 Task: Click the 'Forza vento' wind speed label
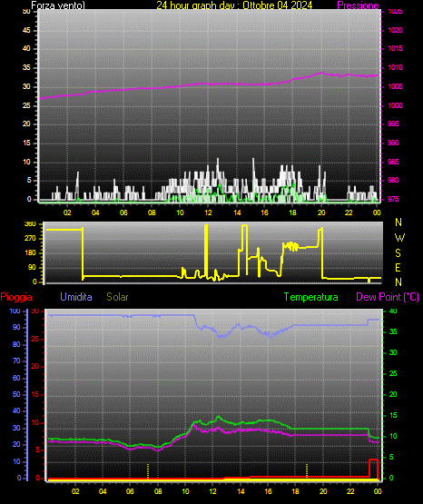pyautogui.click(x=58, y=5)
